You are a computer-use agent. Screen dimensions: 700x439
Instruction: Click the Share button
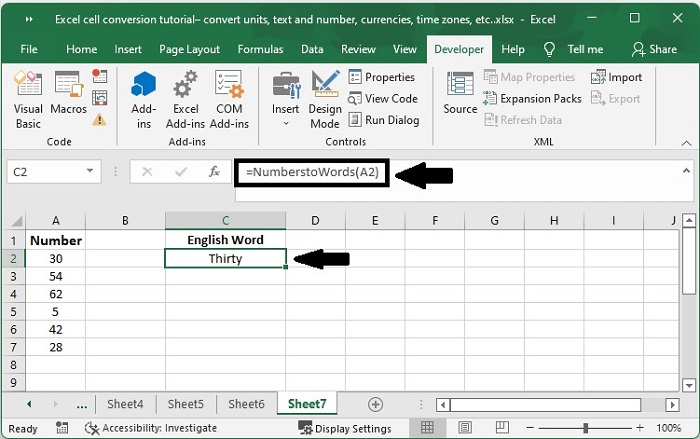point(654,49)
